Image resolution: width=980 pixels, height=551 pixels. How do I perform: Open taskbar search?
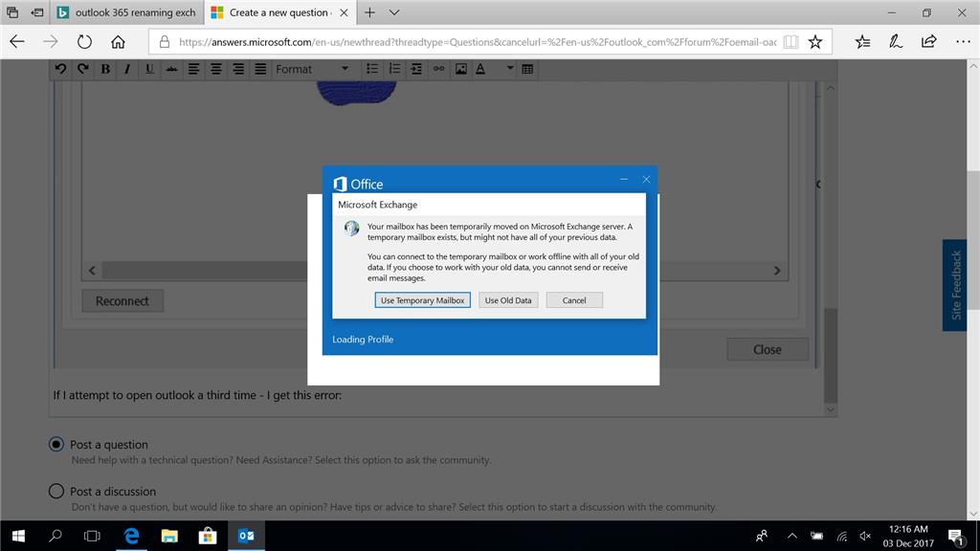pyautogui.click(x=56, y=536)
